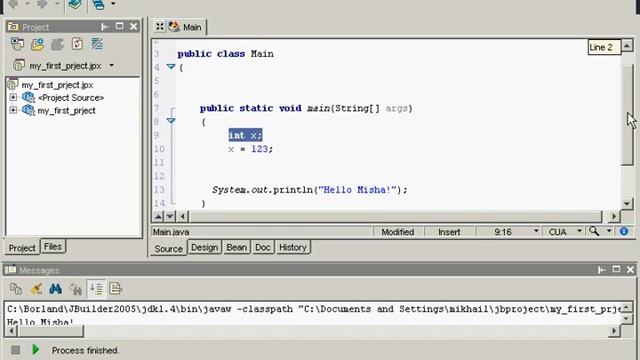Switch to the Project tab
Screen dimensions: 640x360
pos(22,248)
